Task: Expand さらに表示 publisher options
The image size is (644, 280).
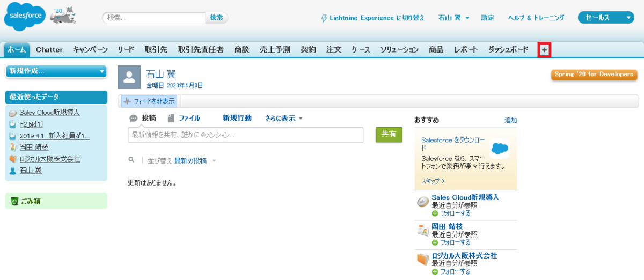Action: click(284, 119)
